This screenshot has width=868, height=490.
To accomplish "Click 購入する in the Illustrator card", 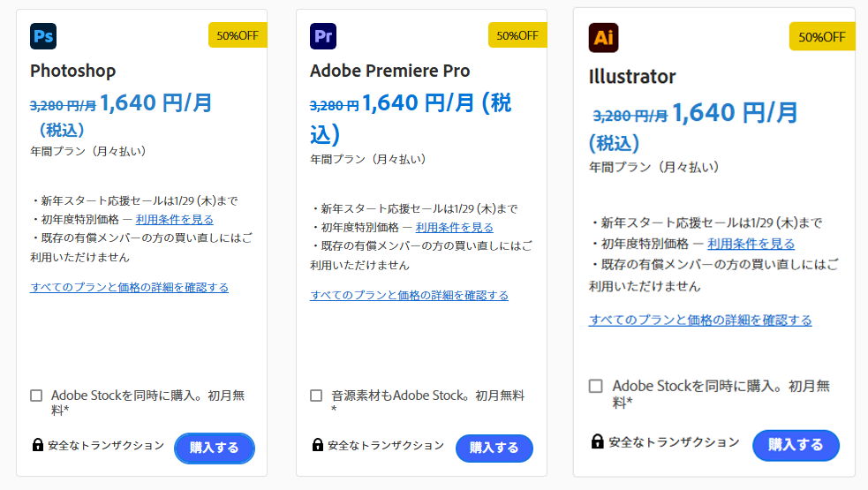I will (795, 444).
